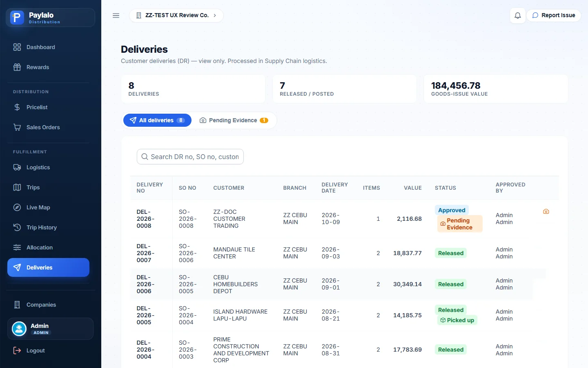588x368 pixels.
Task: Switch to All deliveries tab
Action: (x=157, y=120)
